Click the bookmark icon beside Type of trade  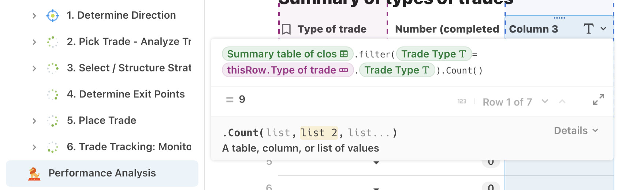[x=287, y=29]
